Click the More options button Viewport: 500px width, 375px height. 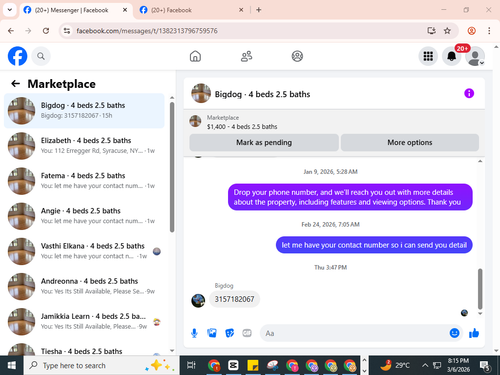coord(410,143)
